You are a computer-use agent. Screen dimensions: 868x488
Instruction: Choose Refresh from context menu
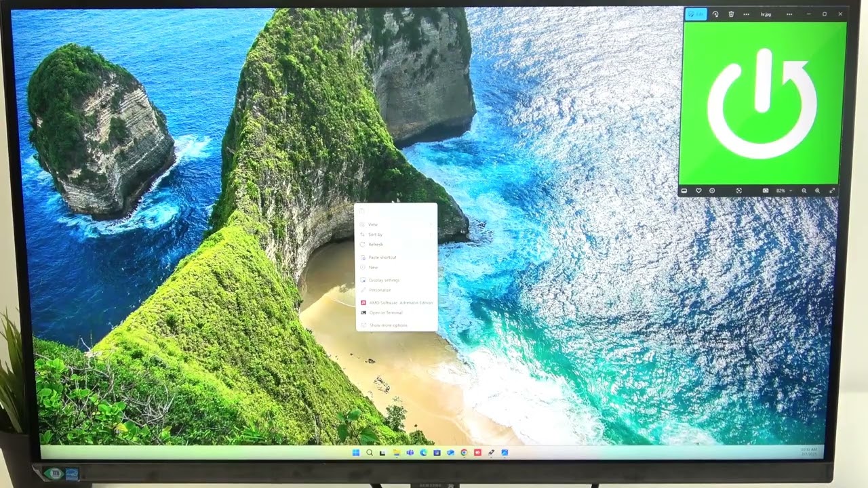396,244
